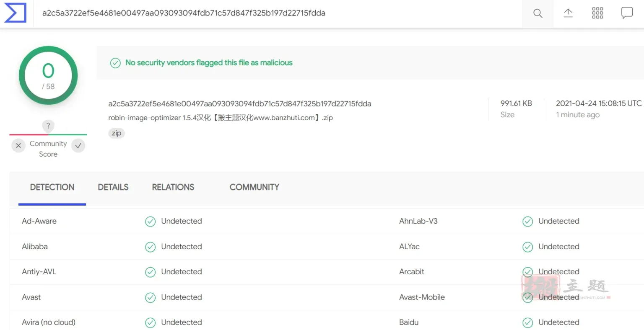The image size is (644, 330).
Task: Open the upload file icon
Action: (x=568, y=13)
